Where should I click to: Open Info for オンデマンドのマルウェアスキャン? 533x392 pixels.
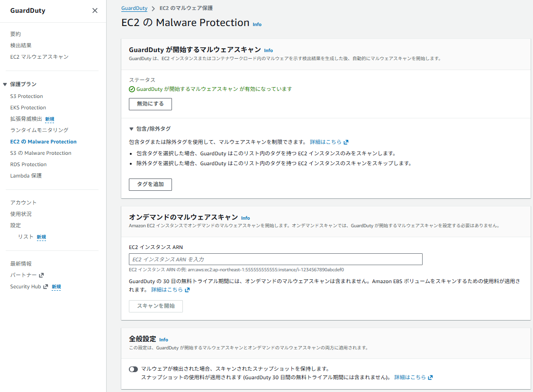coord(245,218)
